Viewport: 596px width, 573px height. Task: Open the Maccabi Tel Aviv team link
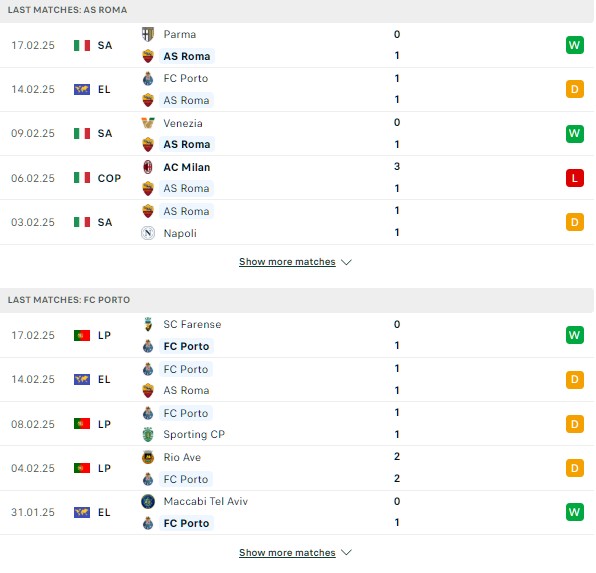click(x=206, y=501)
